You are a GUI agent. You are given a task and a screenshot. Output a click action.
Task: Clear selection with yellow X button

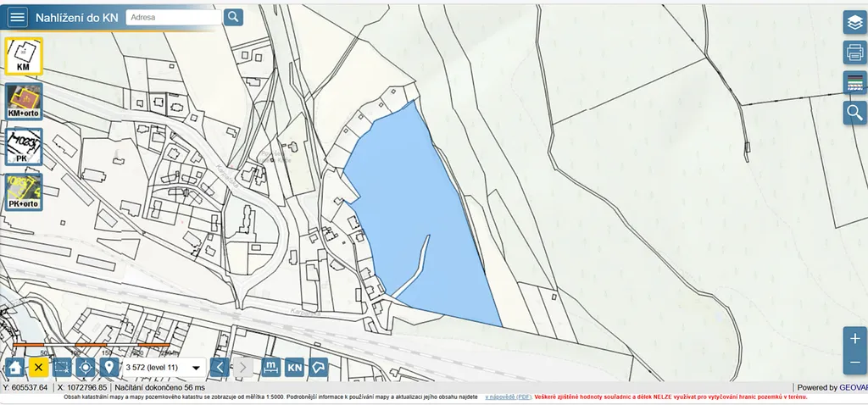[38, 367]
